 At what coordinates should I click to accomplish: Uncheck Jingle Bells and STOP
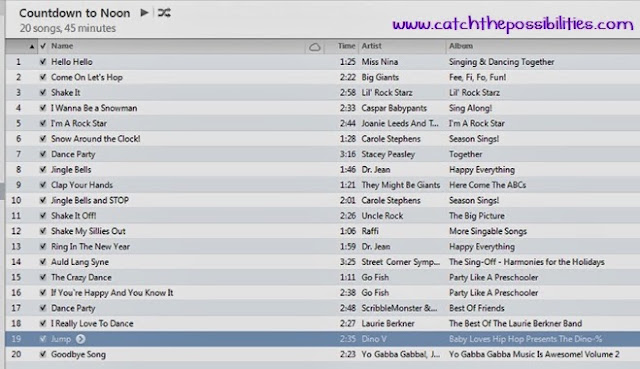[x=43, y=200]
